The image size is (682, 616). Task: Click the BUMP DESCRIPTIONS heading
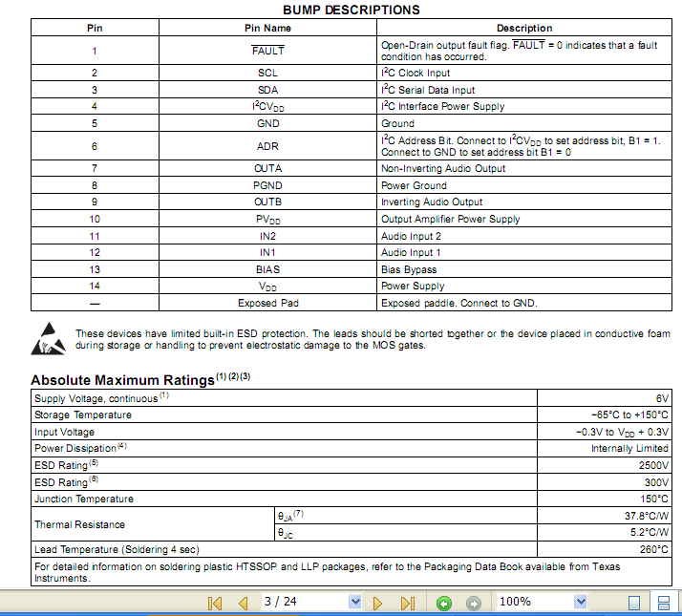pyautogui.click(x=352, y=10)
